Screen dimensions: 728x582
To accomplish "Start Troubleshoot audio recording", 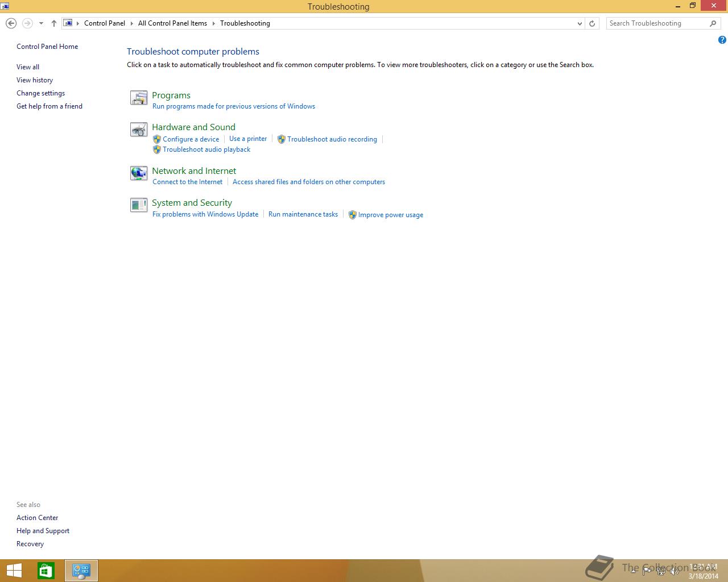I will 332,139.
